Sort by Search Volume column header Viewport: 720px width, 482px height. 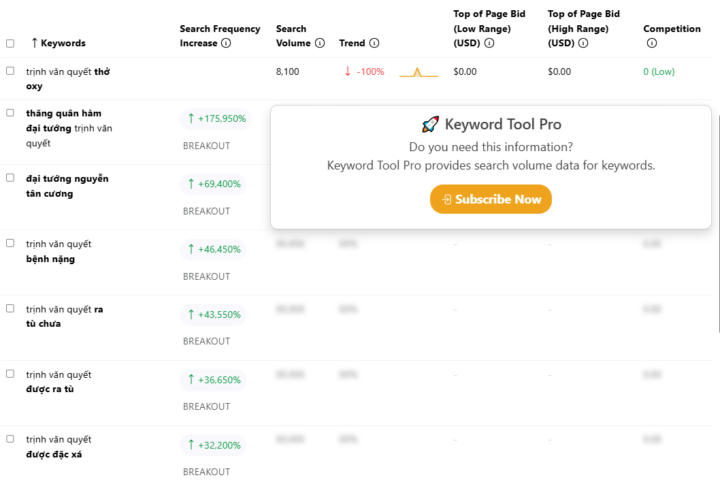(293, 36)
